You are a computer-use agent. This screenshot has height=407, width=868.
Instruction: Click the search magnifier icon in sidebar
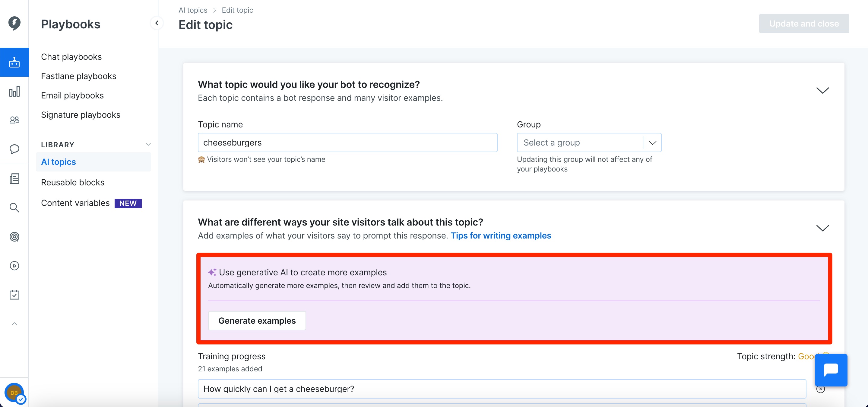click(x=14, y=208)
